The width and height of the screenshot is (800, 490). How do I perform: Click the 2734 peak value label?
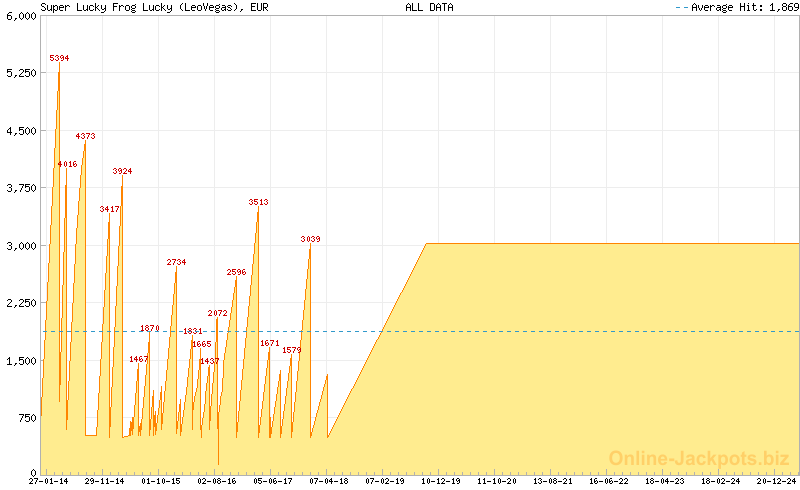(177, 262)
